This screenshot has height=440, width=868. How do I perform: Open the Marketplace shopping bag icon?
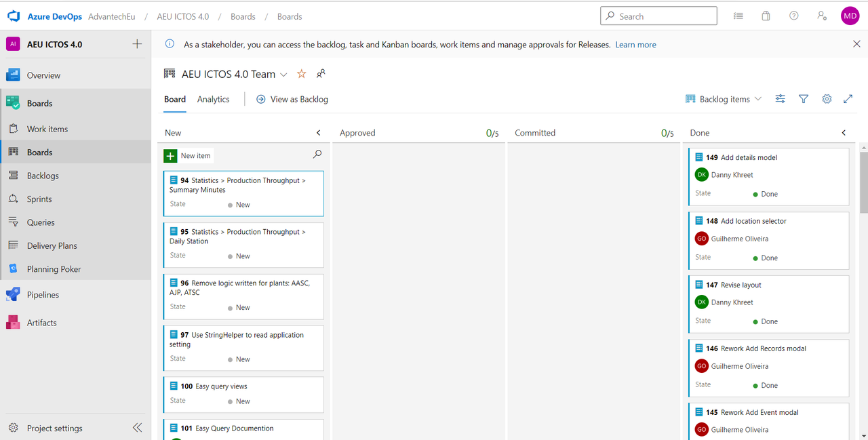coord(766,16)
